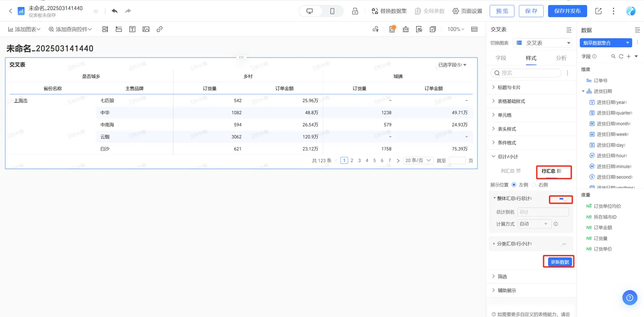This screenshot has height=317, width=644.
Task: Click the share/export arrow icon
Action: click(598, 11)
